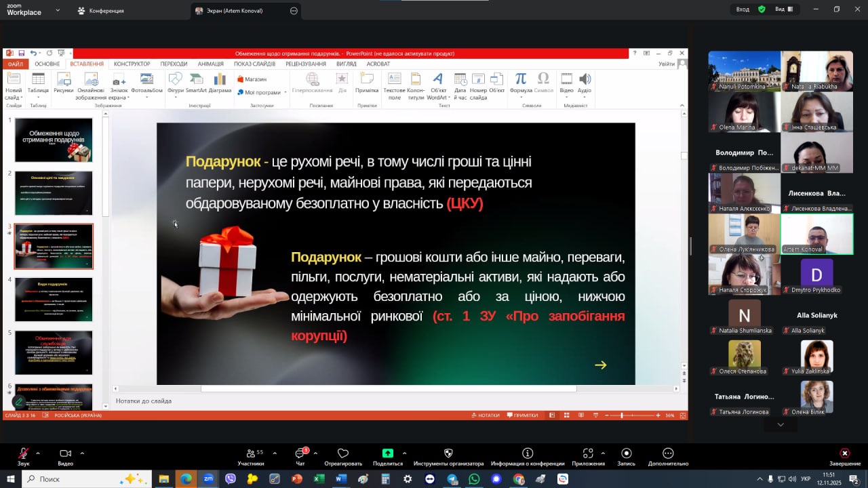This screenshot has height=488, width=868.
Task: Open Participants list in Zoom
Action: click(251, 454)
